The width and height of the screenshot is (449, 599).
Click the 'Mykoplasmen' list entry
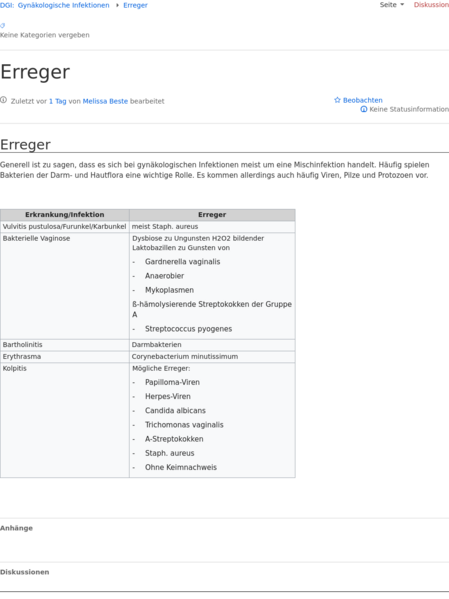click(x=169, y=290)
